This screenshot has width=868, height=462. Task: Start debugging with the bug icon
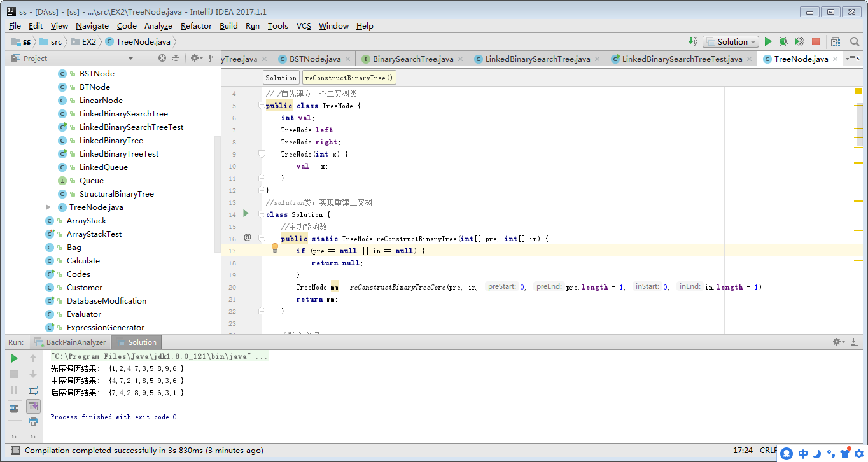click(x=783, y=41)
